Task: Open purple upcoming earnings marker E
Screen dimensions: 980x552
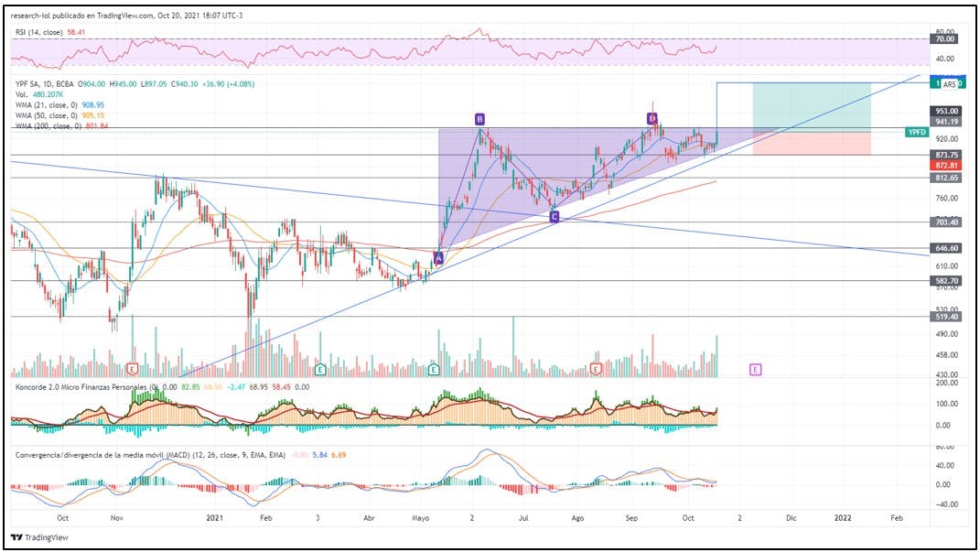Action: click(x=755, y=370)
